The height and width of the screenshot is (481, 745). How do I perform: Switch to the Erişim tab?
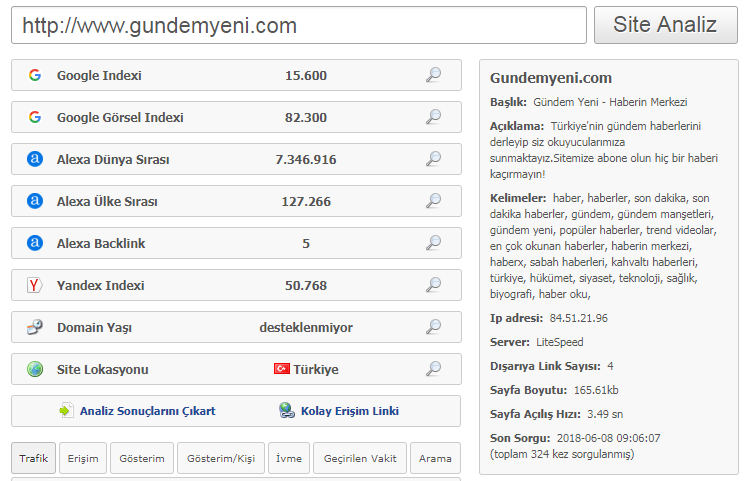pos(83,458)
